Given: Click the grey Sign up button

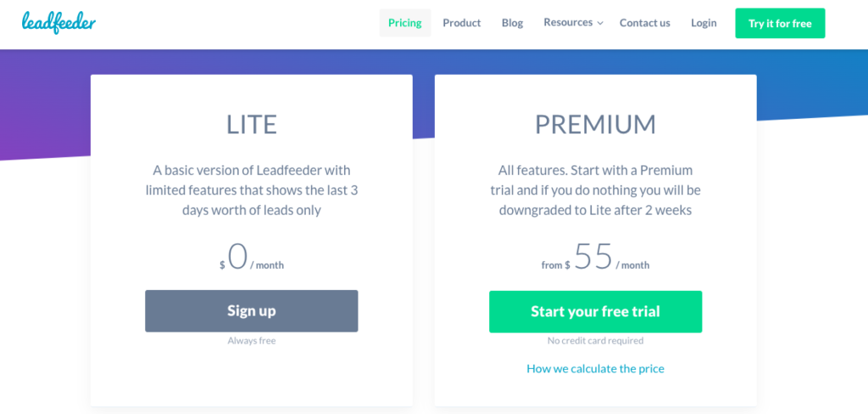Looking at the screenshot, I should click(x=251, y=310).
